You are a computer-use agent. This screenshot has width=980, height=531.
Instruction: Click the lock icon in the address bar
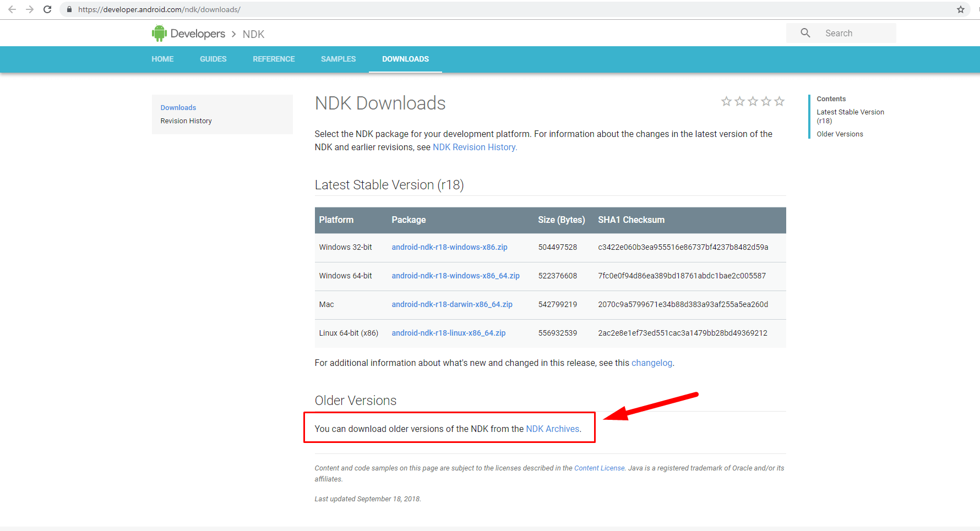click(69, 9)
